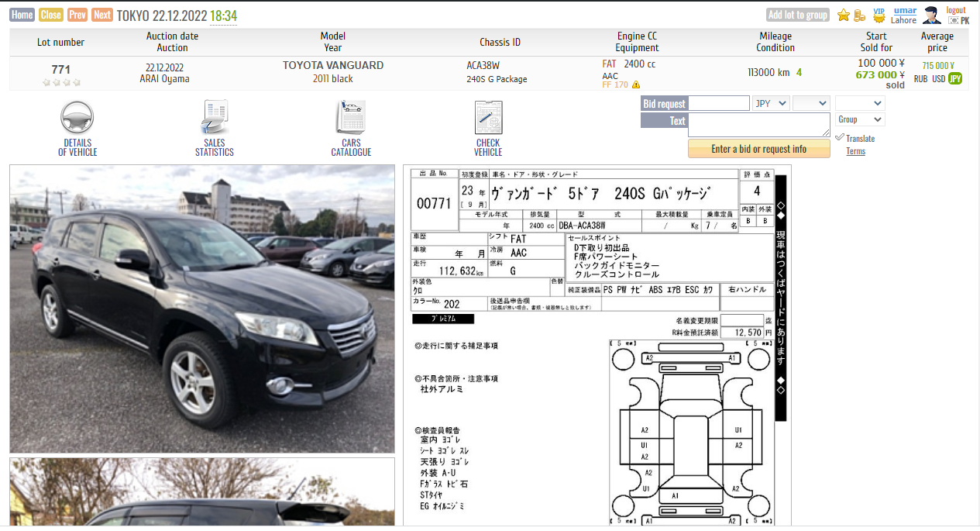
Task: Click the gold coins stack icon
Action: [x=860, y=16]
